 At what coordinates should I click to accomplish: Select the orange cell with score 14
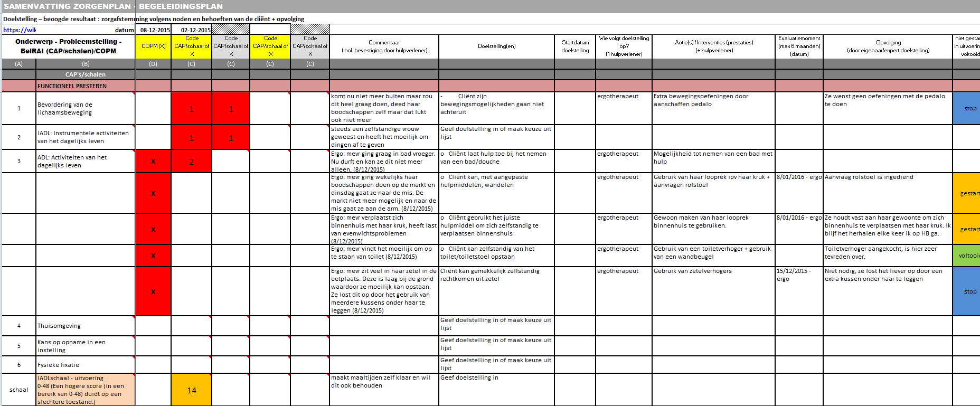point(192,390)
